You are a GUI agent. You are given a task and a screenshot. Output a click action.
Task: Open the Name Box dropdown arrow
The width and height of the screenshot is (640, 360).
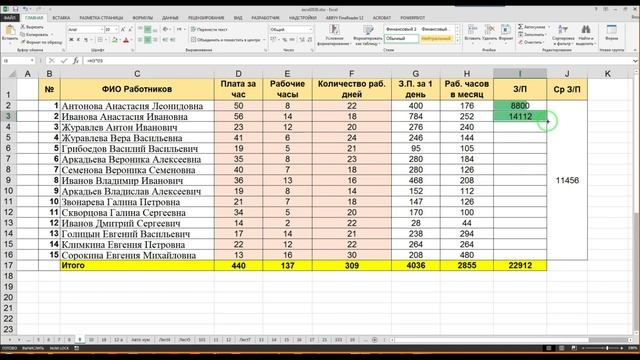point(32,60)
